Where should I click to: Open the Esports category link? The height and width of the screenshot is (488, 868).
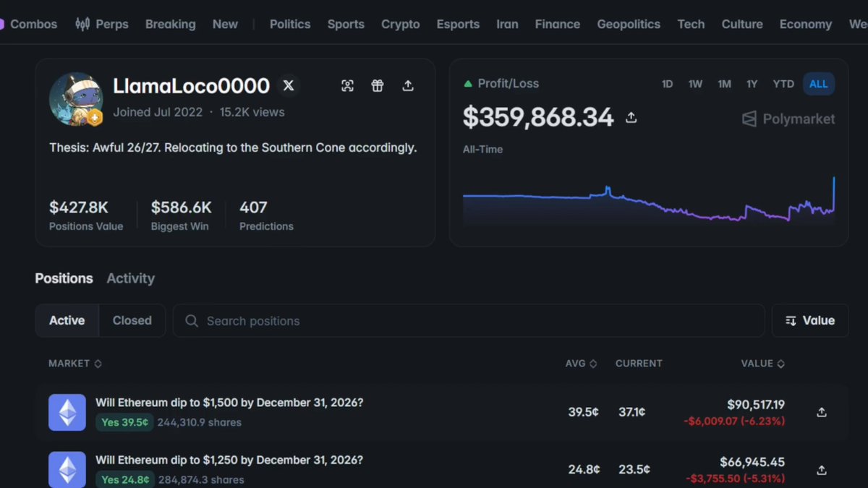click(458, 24)
